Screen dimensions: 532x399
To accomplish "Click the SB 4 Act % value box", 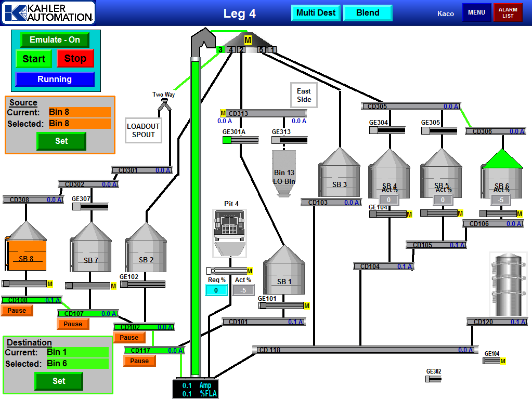I will click(389, 199).
